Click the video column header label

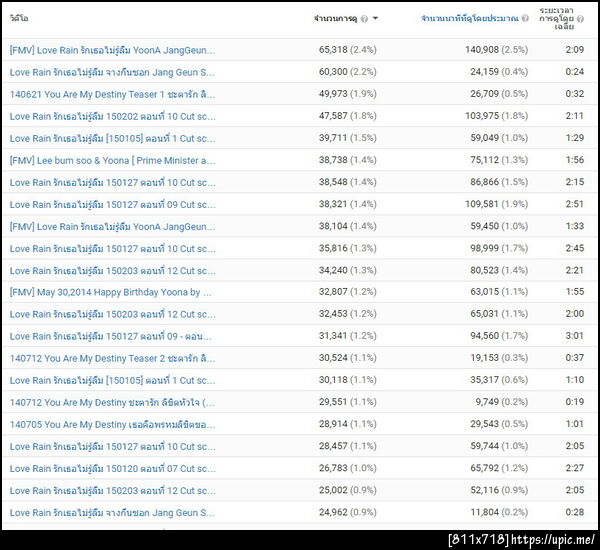[19, 18]
